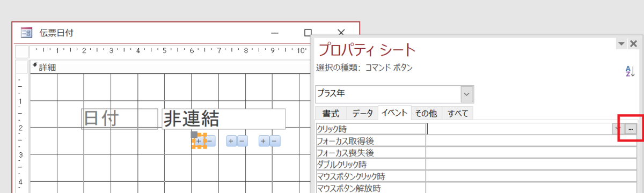Select the 日付 label control

click(120, 118)
